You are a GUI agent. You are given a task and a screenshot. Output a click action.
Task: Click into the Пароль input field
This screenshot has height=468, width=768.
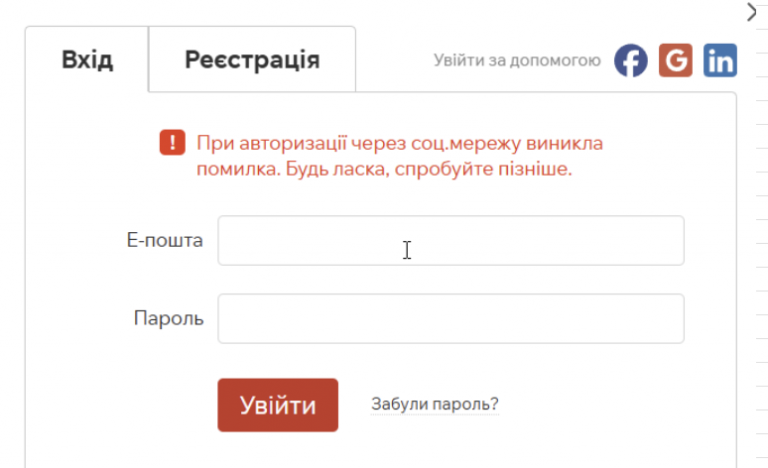(451, 319)
